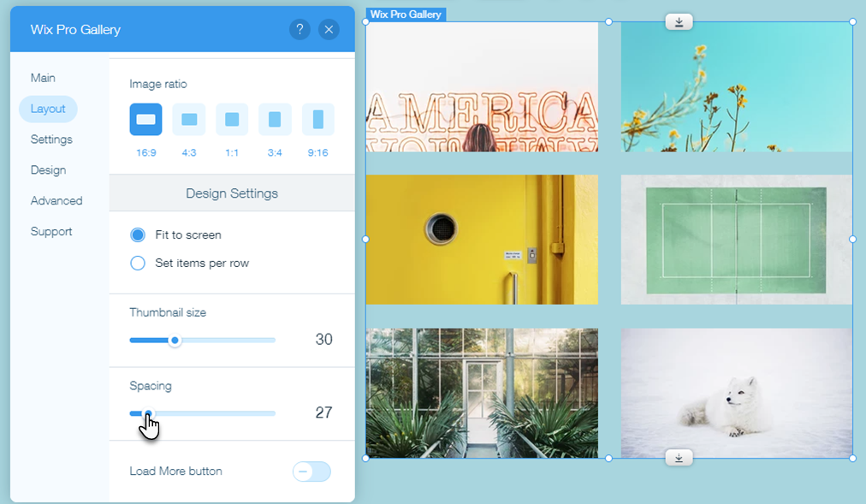Image resolution: width=866 pixels, height=504 pixels.
Task: Select the 4:3 image ratio
Action: pyautogui.click(x=188, y=119)
